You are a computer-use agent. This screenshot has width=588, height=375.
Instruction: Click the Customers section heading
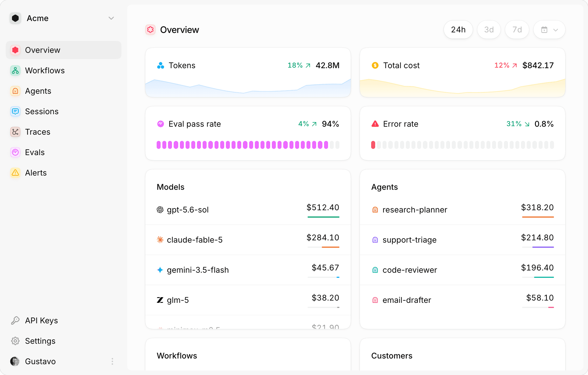(x=392, y=356)
